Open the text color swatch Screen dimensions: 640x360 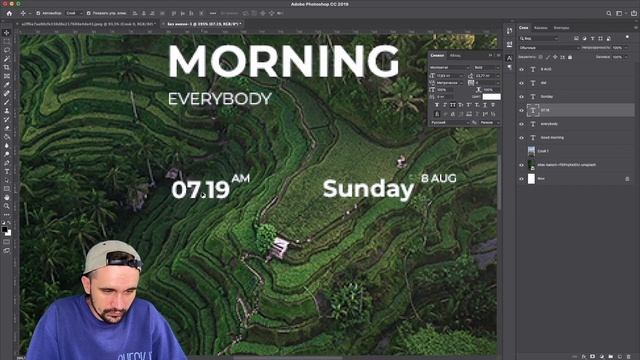click(491, 97)
